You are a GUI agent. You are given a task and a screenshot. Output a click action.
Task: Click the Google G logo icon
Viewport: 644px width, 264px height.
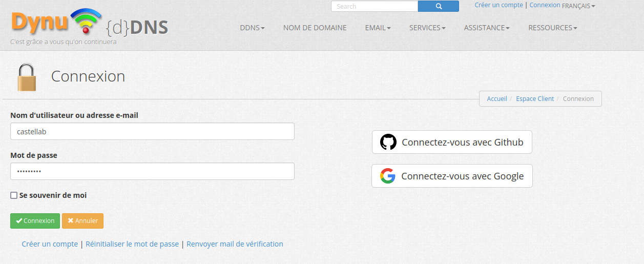point(388,176)
